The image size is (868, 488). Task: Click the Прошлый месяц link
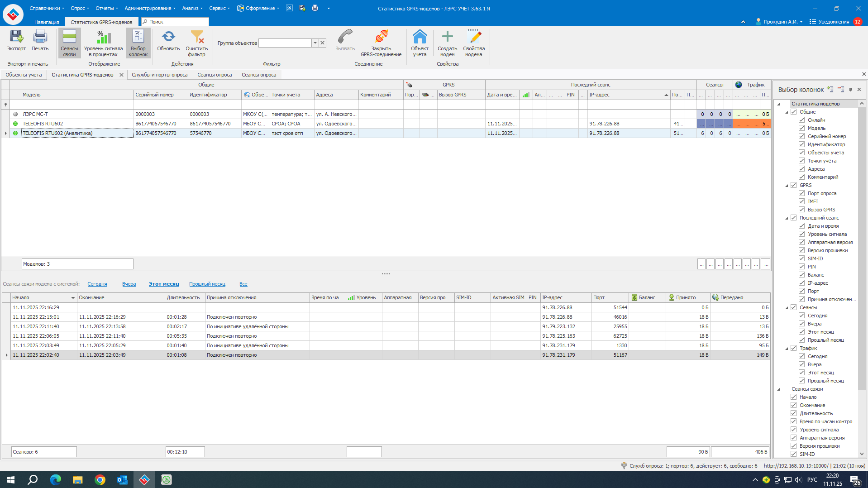click(x=207, y=284)
